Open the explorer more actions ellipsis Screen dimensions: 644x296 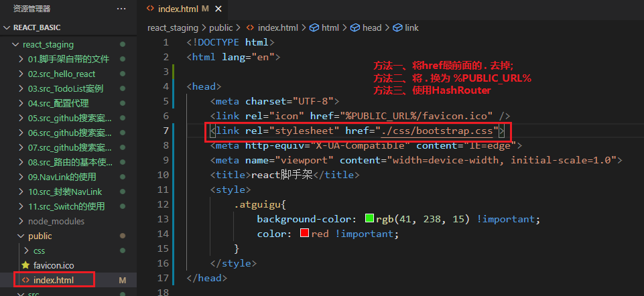(x=121, y=9)
